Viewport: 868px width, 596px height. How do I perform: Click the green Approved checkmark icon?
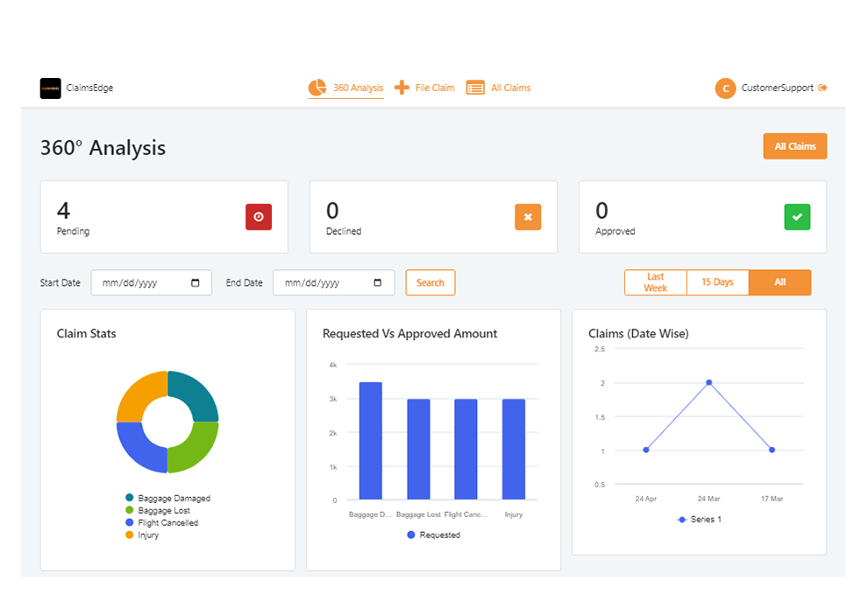click(x=797, y=216)
